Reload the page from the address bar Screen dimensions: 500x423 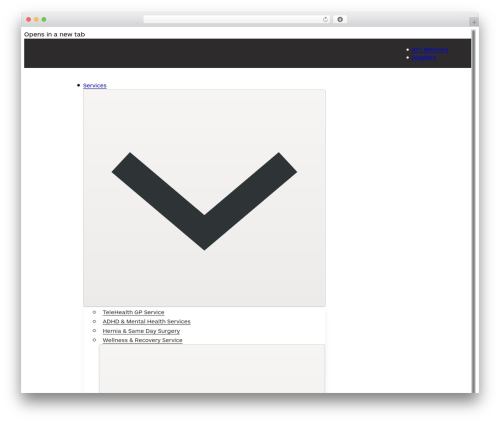(x=325, y=19)
